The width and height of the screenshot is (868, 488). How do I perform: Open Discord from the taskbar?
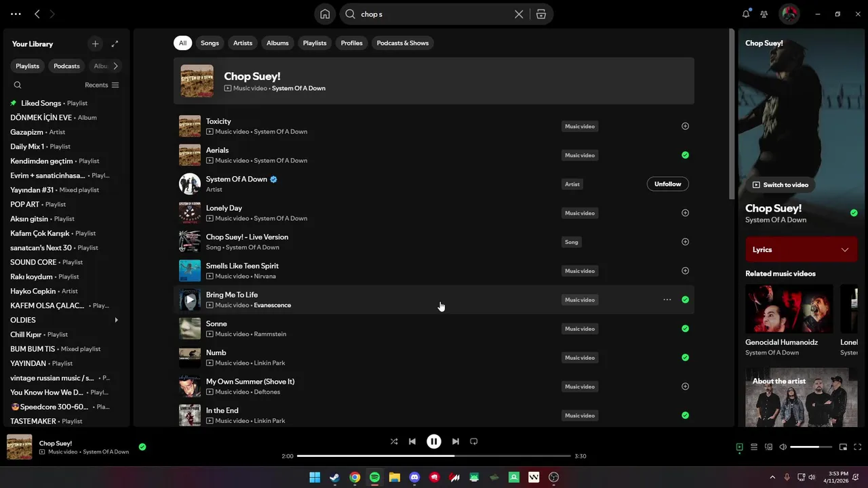coord(414,478)
